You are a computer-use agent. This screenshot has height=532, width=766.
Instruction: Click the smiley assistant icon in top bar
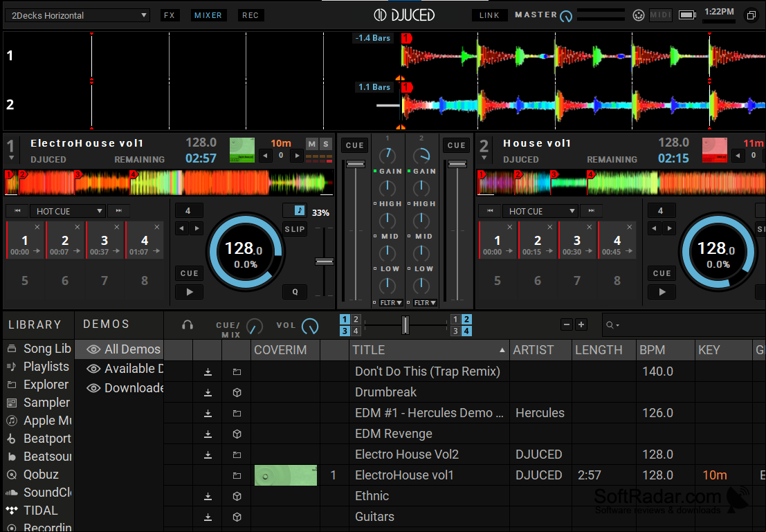[x=638, y=15]
